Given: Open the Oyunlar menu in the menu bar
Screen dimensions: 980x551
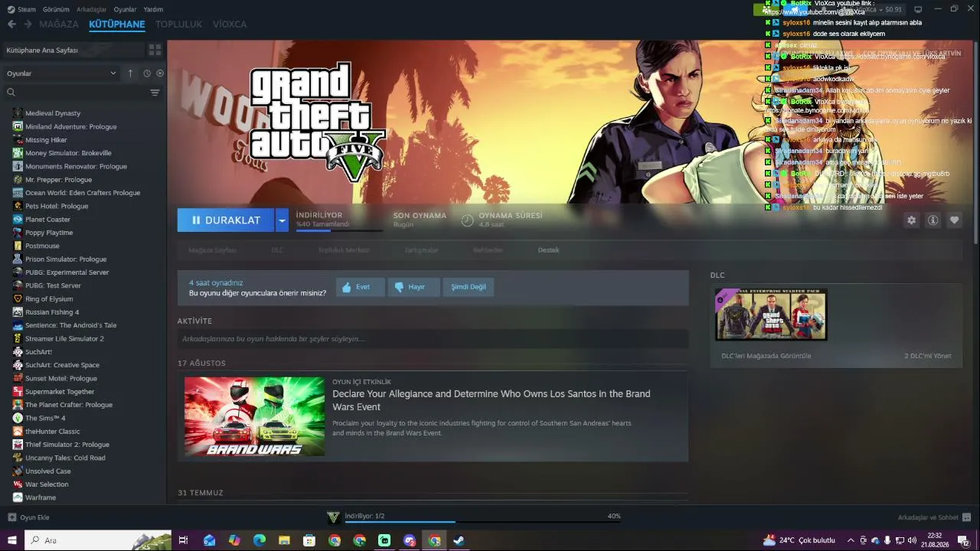Looking at the screenshot, I should pos(125,9).
